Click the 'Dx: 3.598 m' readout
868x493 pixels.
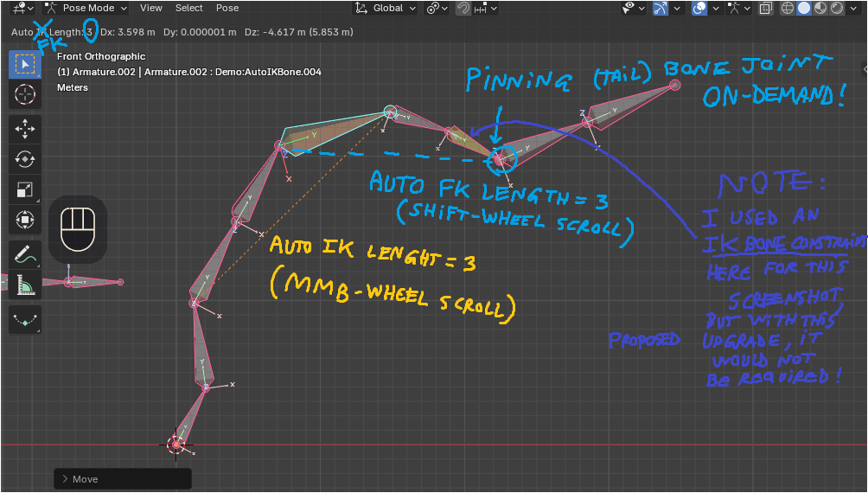click(128, 32)
